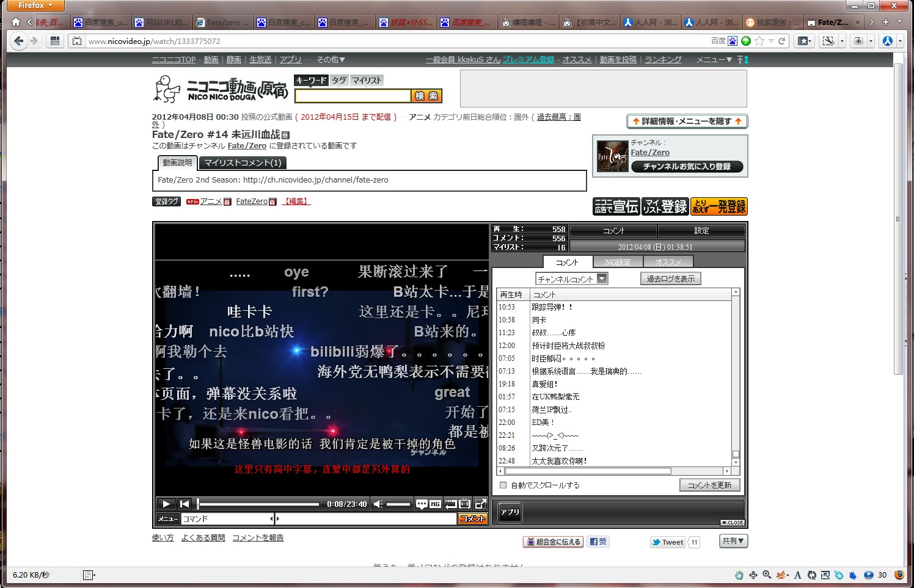
Task: Click the Renren blue toolbar icon
Action: click(x=888, y=41)
